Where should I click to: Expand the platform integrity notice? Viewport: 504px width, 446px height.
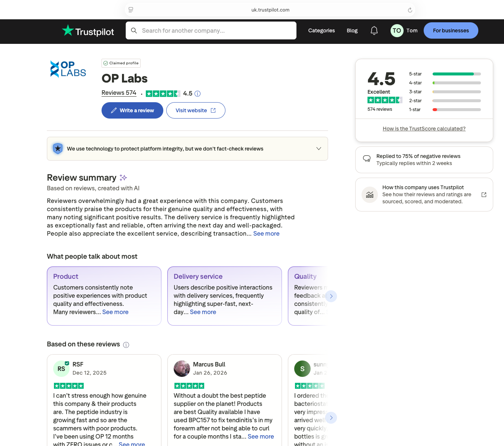(319, 149)
